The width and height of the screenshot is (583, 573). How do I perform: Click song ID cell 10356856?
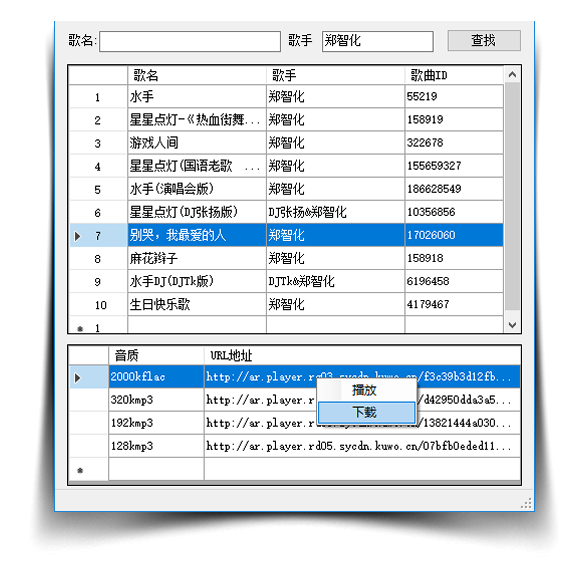click(454, 212)
